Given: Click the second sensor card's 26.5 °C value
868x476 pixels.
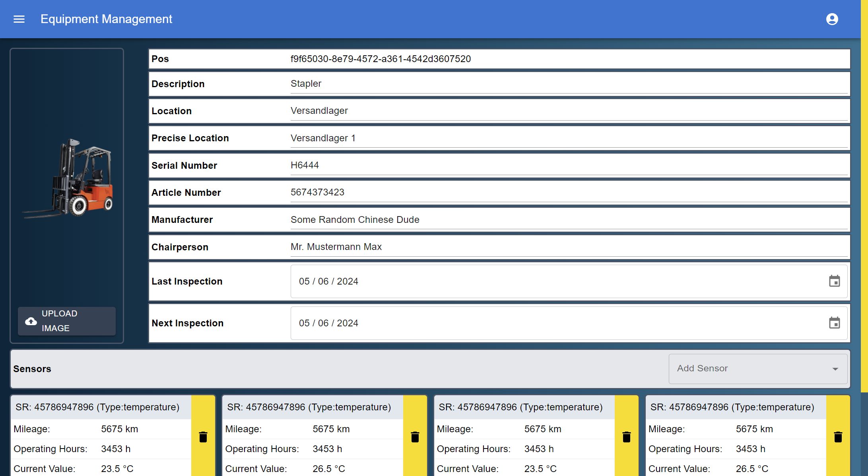Looking at the screenshot, I should click(x=329, y=469).
